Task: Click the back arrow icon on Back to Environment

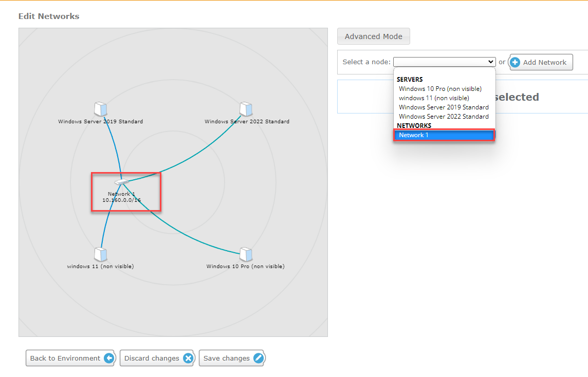Action: [x=108, y=358]
